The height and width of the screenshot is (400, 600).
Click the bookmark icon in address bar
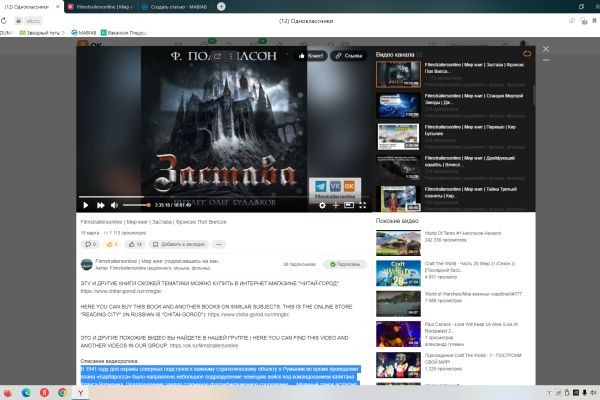[x=595, y=21]
